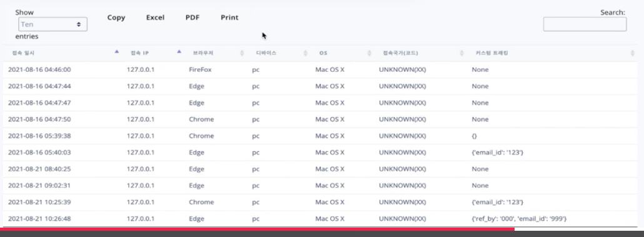Click Mac OS X in the 04:47:47 row
644x237 pixels.
point(330,103)
